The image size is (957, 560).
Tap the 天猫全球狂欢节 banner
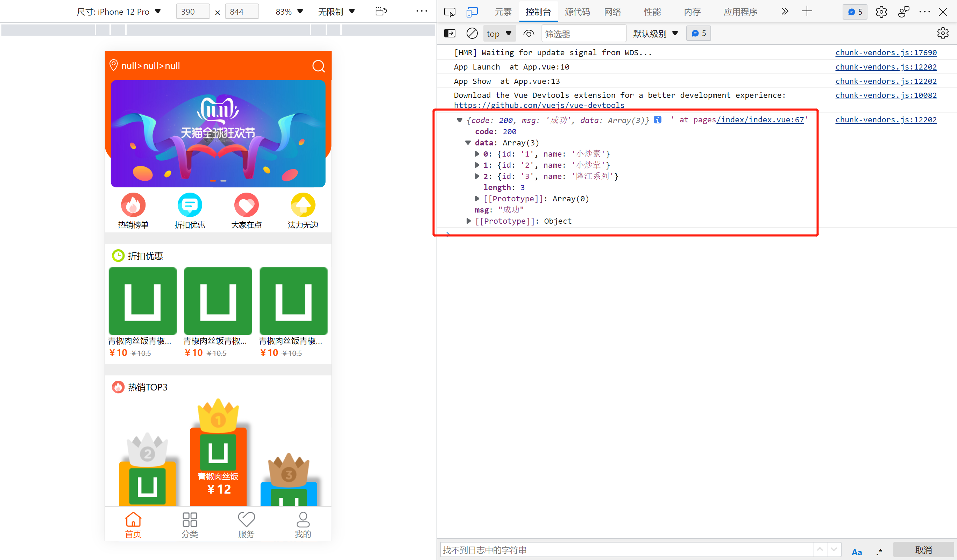click(218, 134)
